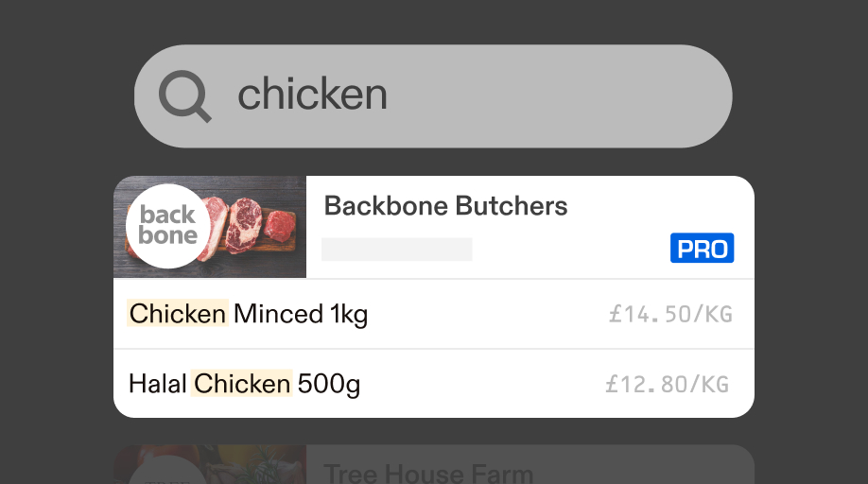
Task: Select the Halal Chicken 500g result
Action: coord(433,384)
